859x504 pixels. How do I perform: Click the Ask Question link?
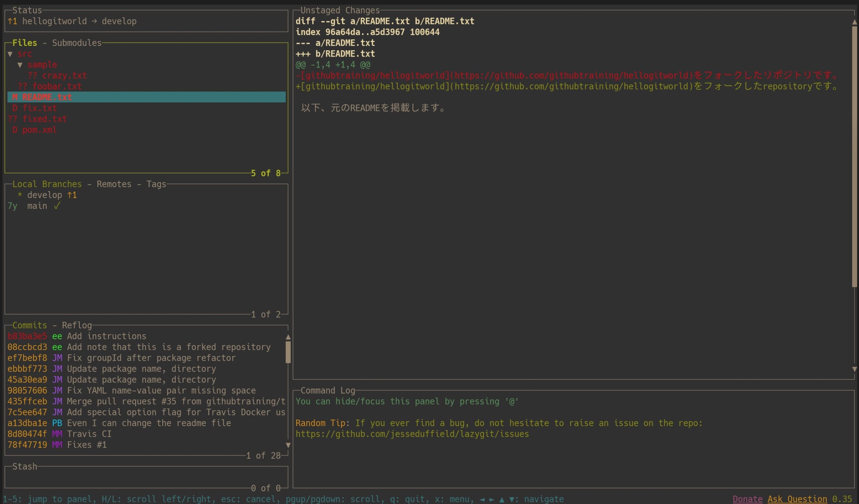pos(797,499)
